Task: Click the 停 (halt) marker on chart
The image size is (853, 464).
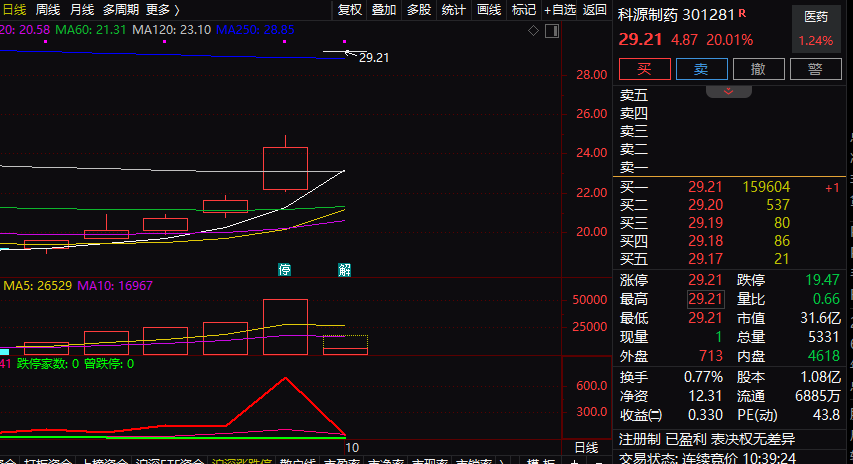Action: pyautogui.click(x=285, y=270)
